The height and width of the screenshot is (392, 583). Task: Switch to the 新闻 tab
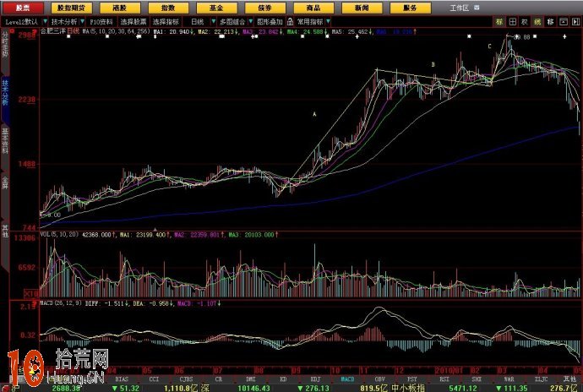coord(362,8)
